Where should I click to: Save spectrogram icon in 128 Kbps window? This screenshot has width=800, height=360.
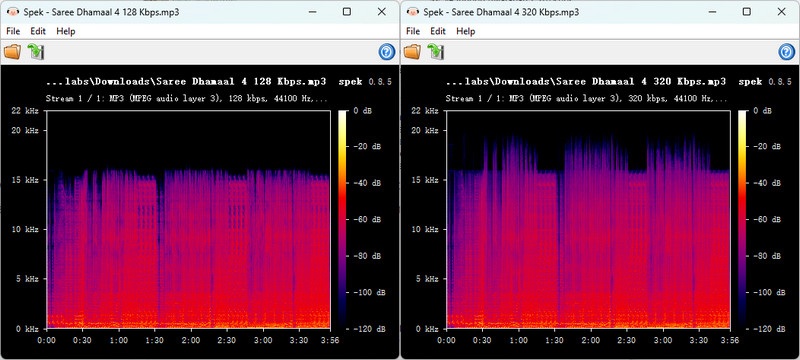[x=36, y=52]
